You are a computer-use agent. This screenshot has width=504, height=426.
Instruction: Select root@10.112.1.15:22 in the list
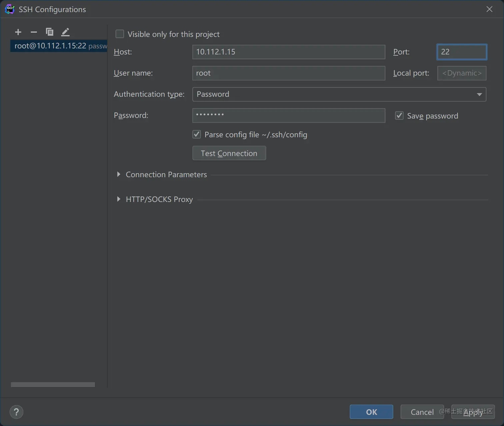(x=59, y=46)
